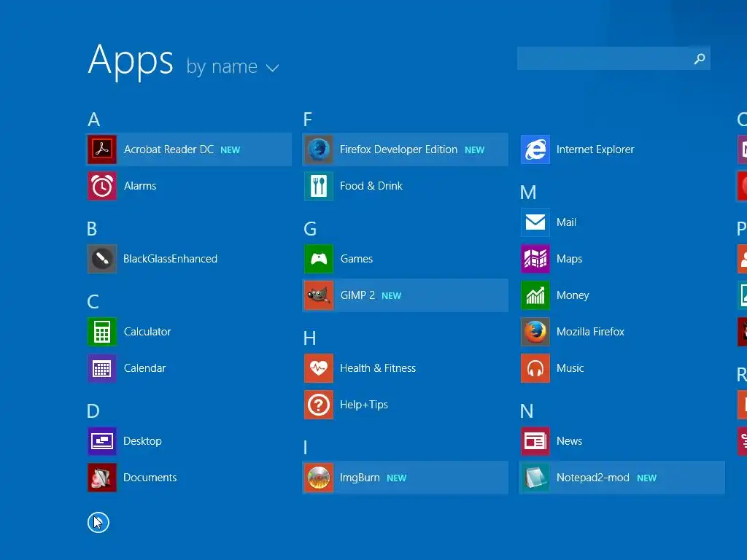Viewport: 747px width, 560px height.
Task: Click the 'Mozilla Firefox' label
Action: click(x=590, y=332)
